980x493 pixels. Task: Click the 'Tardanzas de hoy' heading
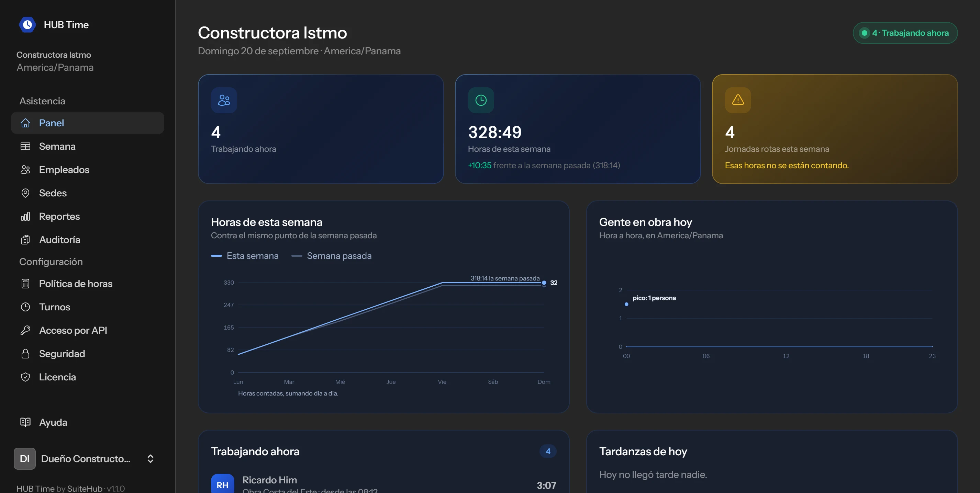tap(643, 451)
